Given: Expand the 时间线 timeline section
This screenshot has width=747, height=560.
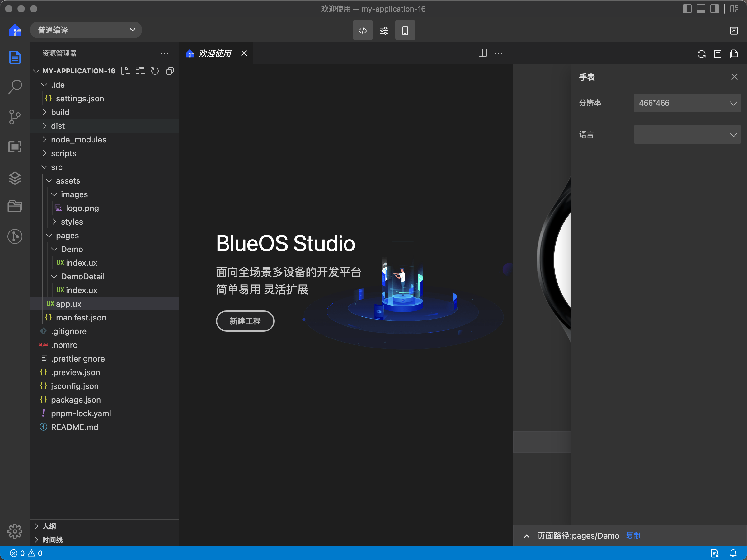Looking at the screenshot, I should click(104, 540).
